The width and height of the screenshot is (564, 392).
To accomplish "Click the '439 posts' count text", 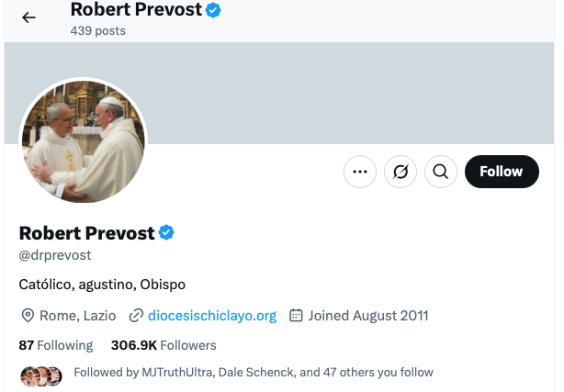I will pyautogui.click(x=97, y=30).
